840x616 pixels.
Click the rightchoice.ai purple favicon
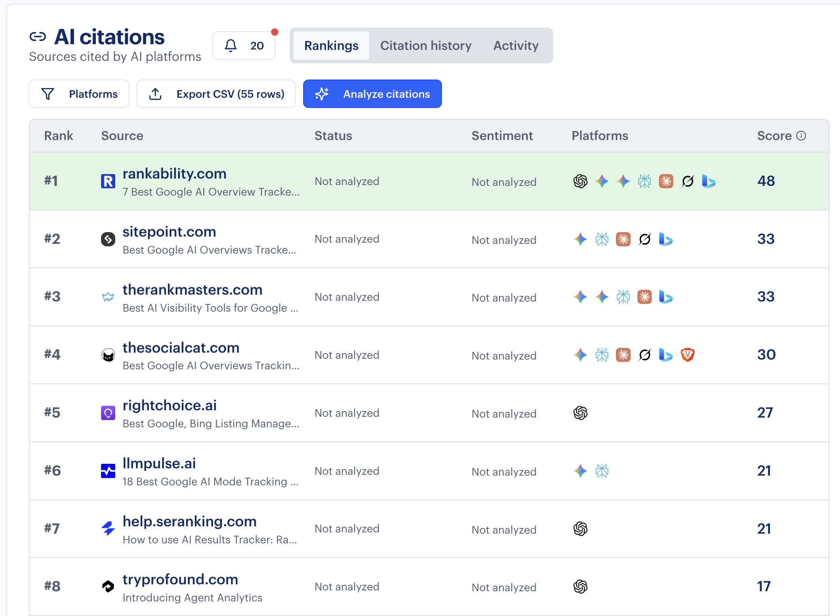(x=108, y=413)
